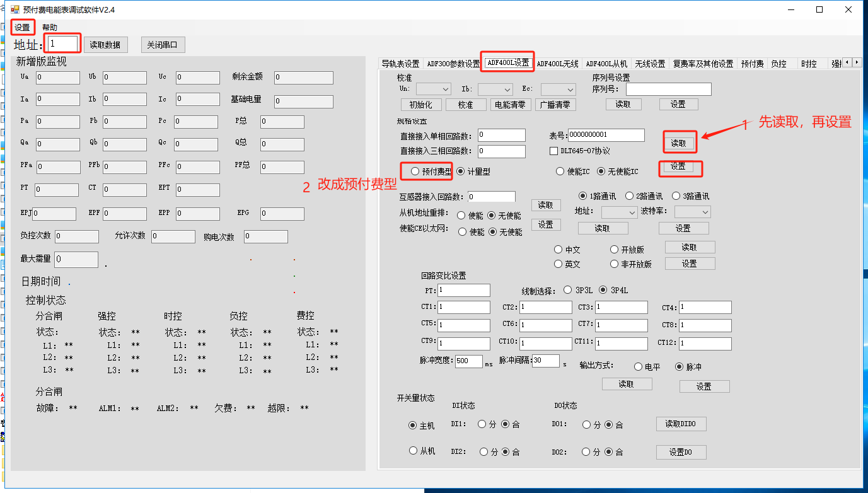Click the 设置DO button

[x=681, y=451]
